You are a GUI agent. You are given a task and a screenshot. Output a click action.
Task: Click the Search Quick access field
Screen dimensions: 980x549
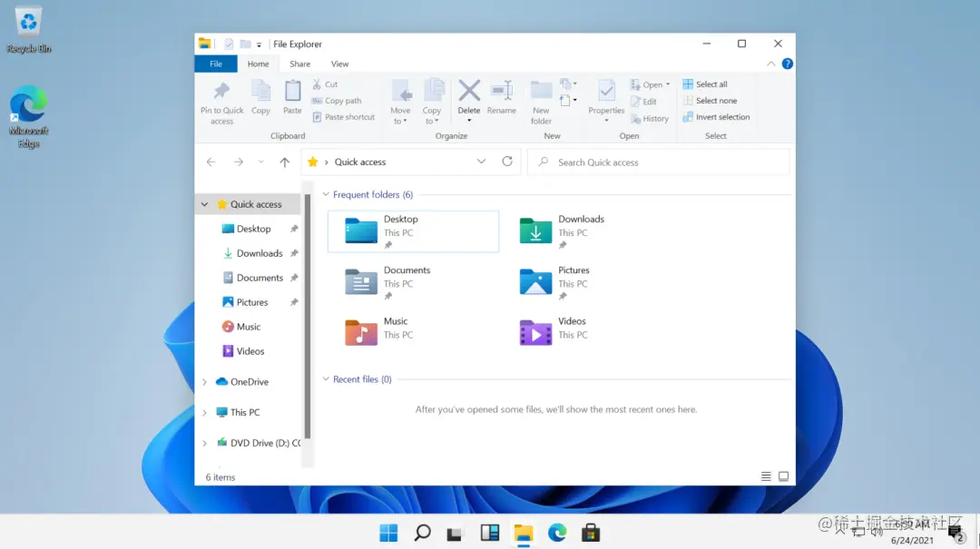[x=658, y=162]
